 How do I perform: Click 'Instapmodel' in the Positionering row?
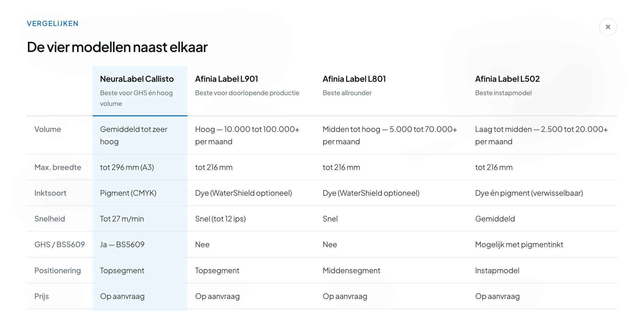pyautogui.click(x=497, y=271)
